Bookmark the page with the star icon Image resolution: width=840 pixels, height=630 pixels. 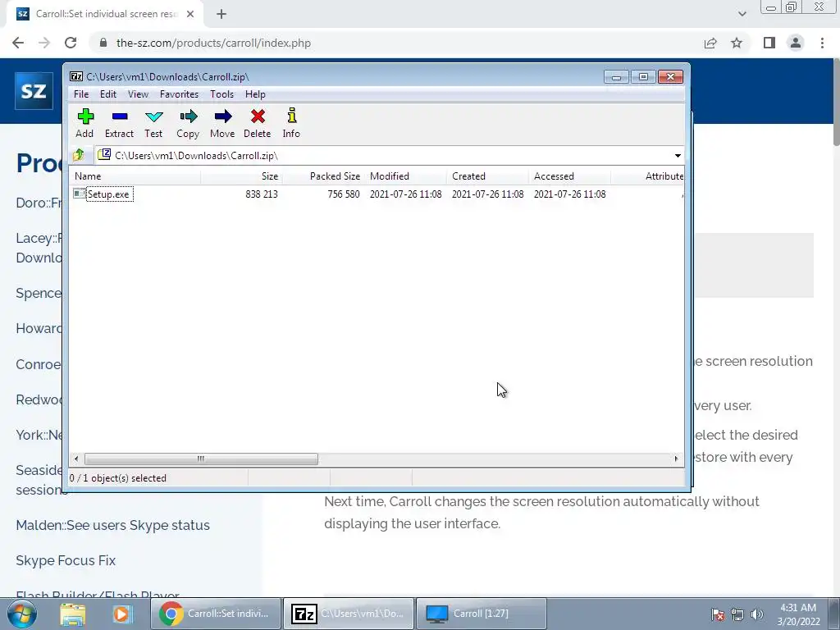[737, 43]
